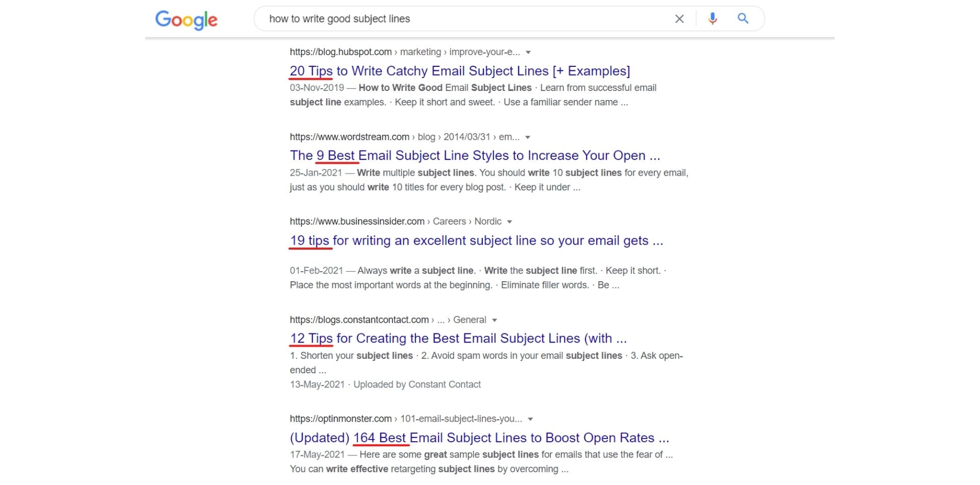Screen dimensions: 980x485
Task: Clear the search query with X icon
Action: 679,19
